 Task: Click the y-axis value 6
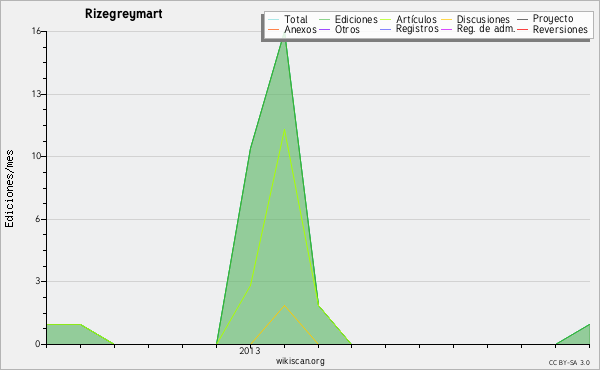pyautogui.click(x=38, y=219)
